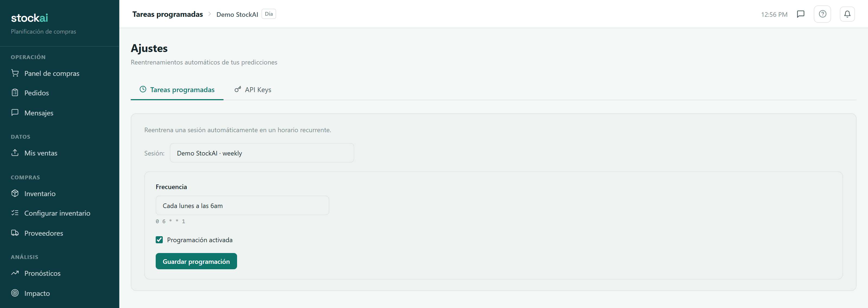This screenshot has height=308, width=868.
Task: Click the Reentrenamientos automáticos de tus predicciones text
Action: (x=204, y=62)
